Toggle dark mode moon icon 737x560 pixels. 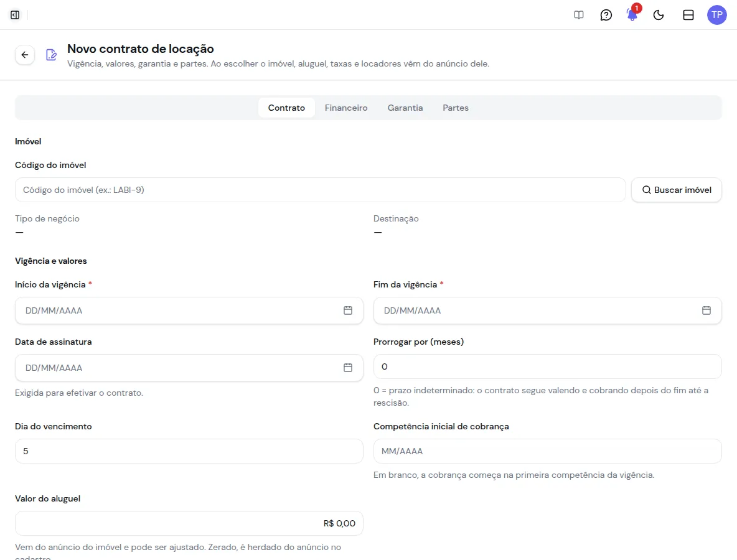[659, 15]
